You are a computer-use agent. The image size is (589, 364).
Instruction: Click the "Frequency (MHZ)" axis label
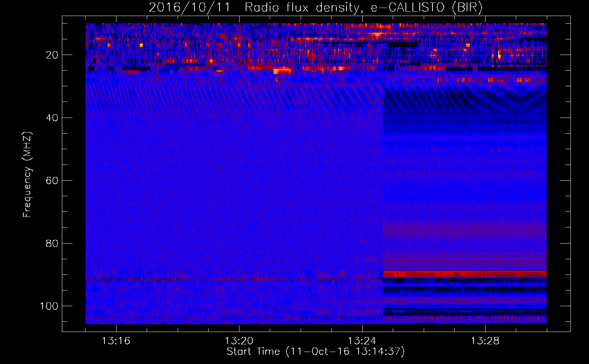pyautogui.click(x=27, y=175)
